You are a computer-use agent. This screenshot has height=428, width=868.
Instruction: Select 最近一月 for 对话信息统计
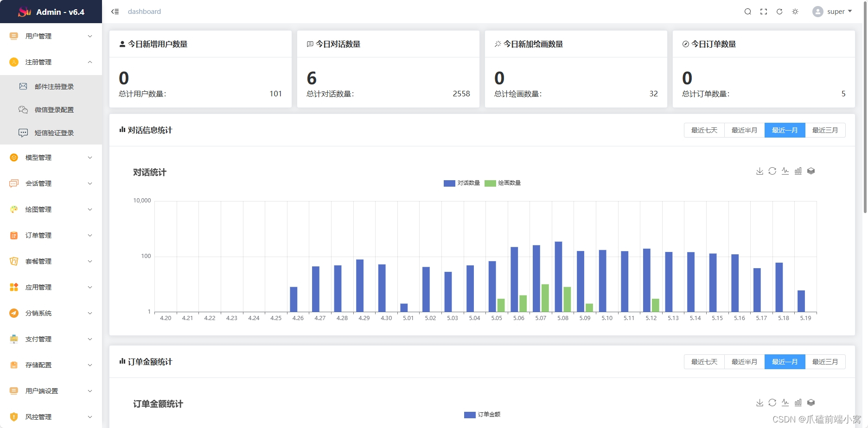tap(785, 130)
